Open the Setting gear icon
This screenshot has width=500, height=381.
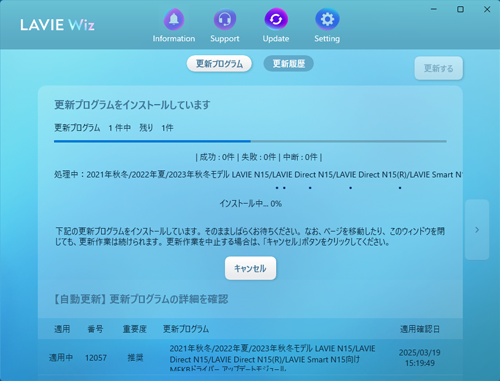coord(327,20)
